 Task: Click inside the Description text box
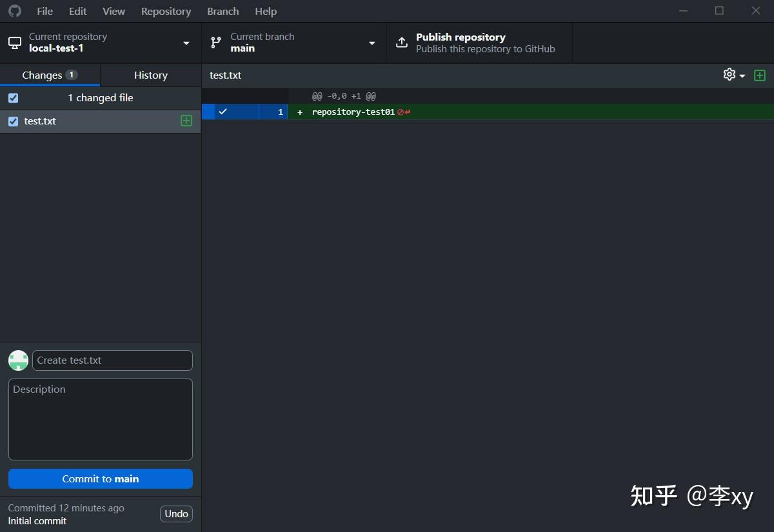click(x=100, y=419)
